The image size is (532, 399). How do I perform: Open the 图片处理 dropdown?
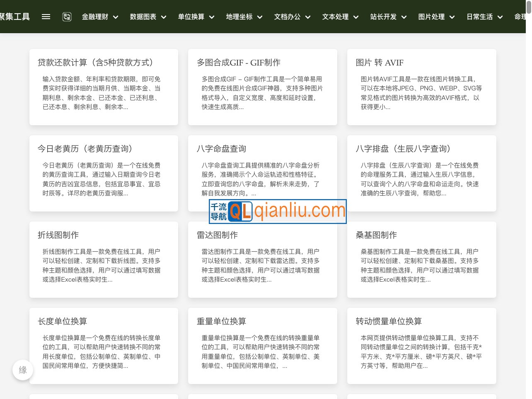click(436, 17)
